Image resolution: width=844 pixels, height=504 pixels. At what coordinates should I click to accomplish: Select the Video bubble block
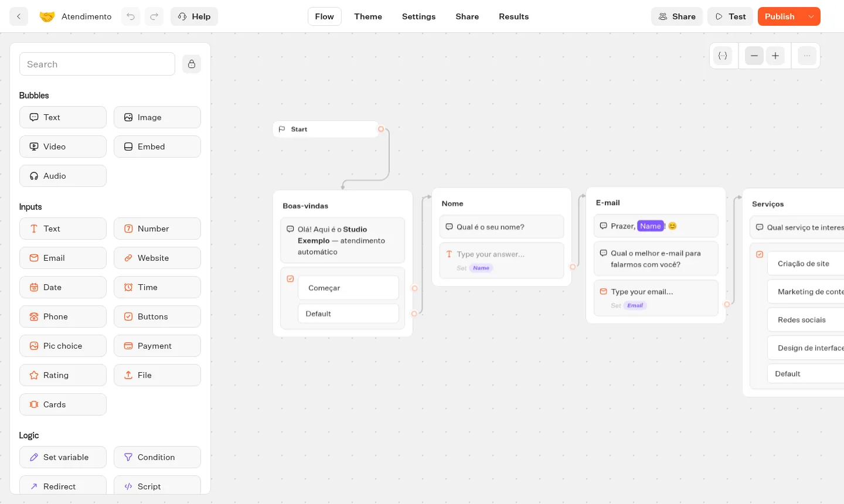tap(63, 147)
